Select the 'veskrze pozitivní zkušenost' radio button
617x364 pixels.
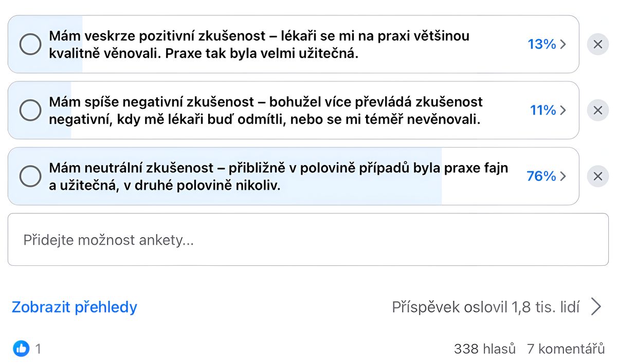(x=30, y=44)
